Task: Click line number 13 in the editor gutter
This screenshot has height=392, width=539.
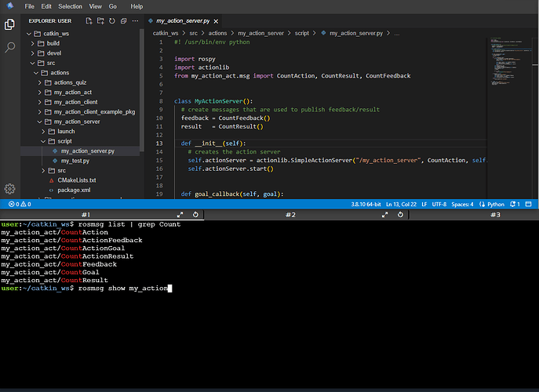Action: pos(159,143)
